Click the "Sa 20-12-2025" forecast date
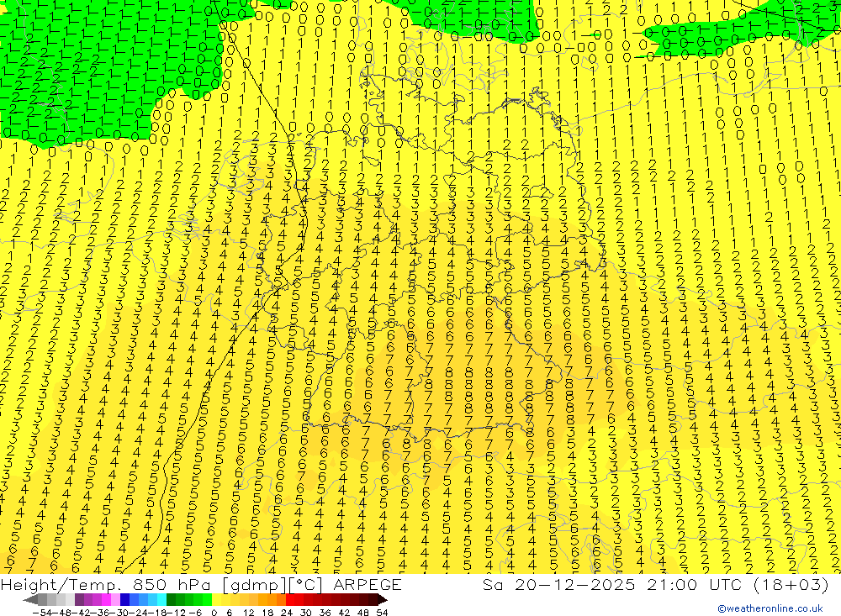Screen dimensions: 841x616 click(x=558, y=584)
